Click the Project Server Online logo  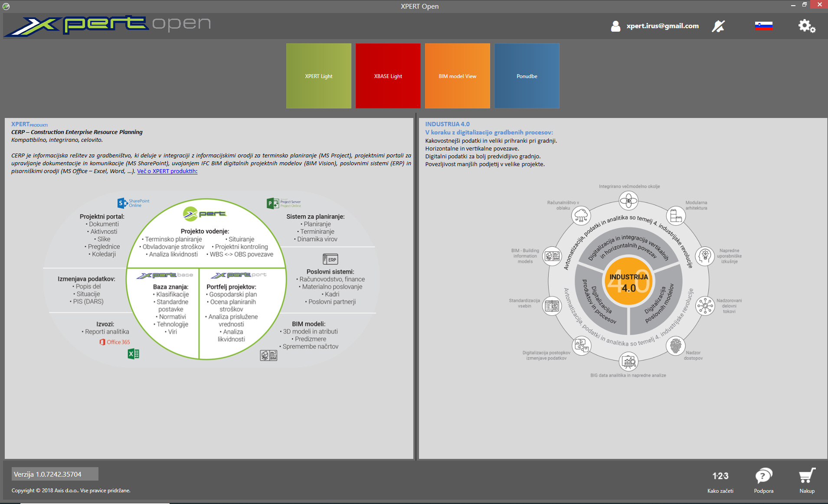point(284,203)
